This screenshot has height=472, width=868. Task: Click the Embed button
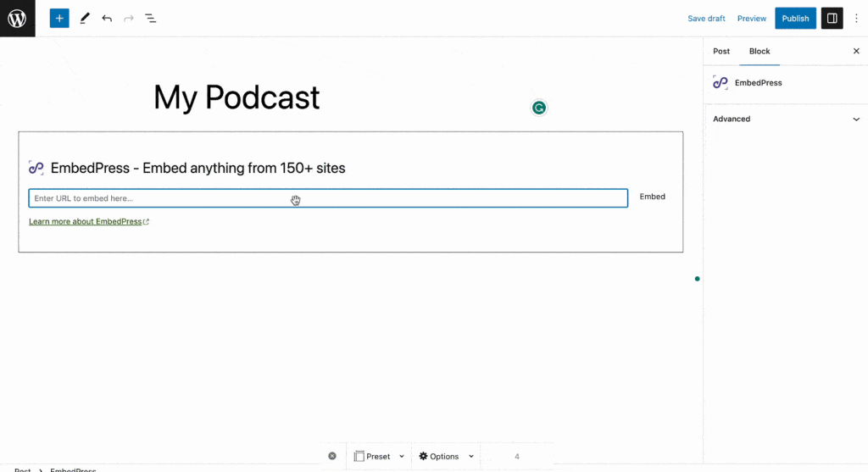pos(652,197)
